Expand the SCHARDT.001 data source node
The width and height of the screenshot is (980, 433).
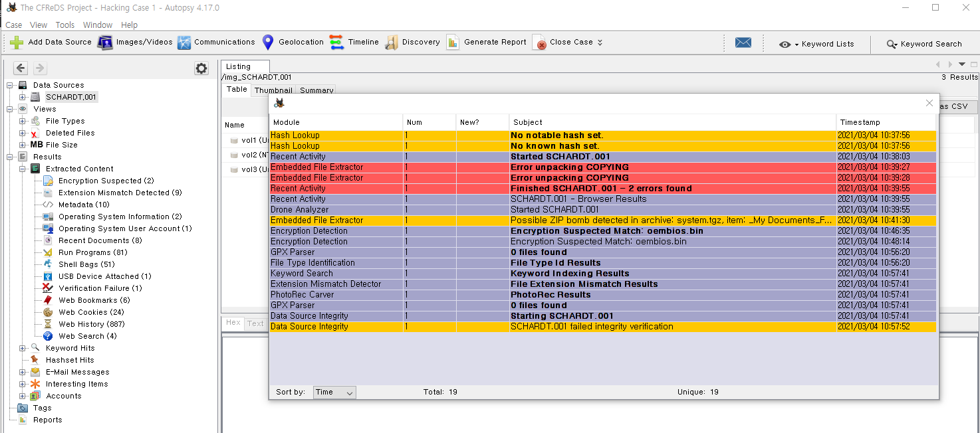point(23,97)
